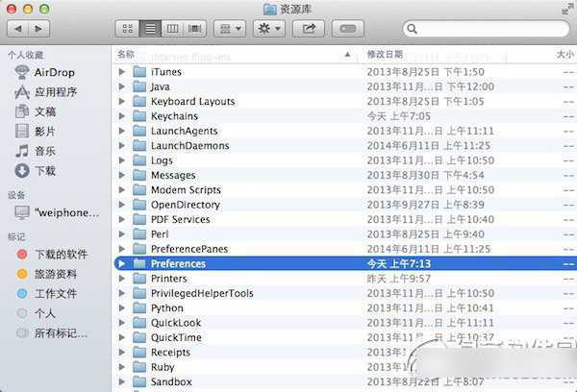Viewport: 577px width, 392px height.
Task: Select the PrivilegedHelperTools folder row
Action: coord(344,293)
